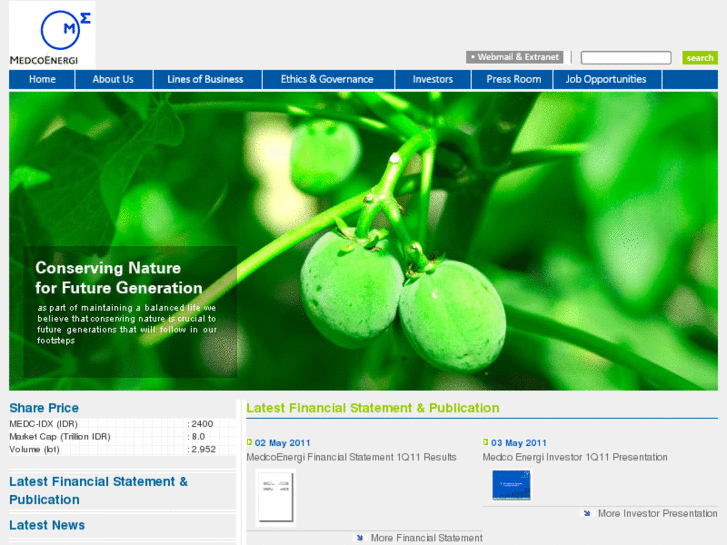Screen dimensions: 727x545
Task: Open the financial statement document thumbnail
Action: [x=275, y=497]
